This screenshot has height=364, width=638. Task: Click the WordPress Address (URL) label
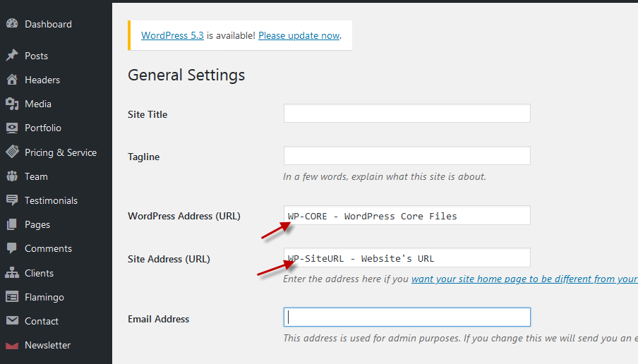tap(184, 216)
